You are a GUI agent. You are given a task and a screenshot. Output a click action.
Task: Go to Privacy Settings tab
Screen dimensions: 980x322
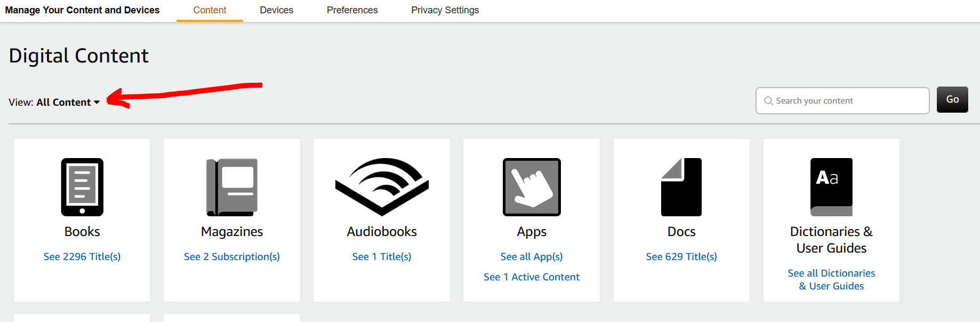[x=445, y=10]
